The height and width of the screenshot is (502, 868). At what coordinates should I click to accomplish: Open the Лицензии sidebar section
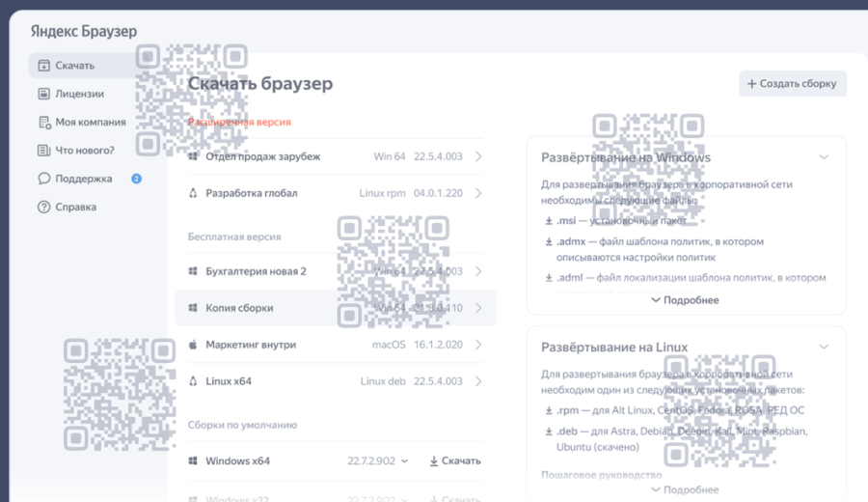click(x=79, y=94)
